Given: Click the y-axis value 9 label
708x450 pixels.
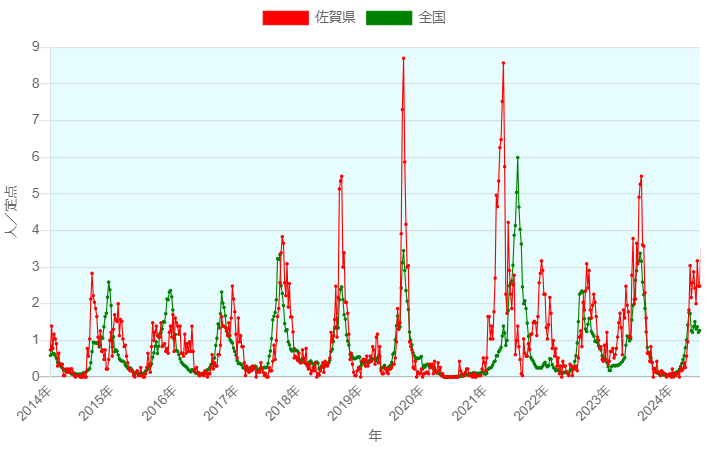Looking at the screenshot, I should pyautogui.click(x=36, y=47).
